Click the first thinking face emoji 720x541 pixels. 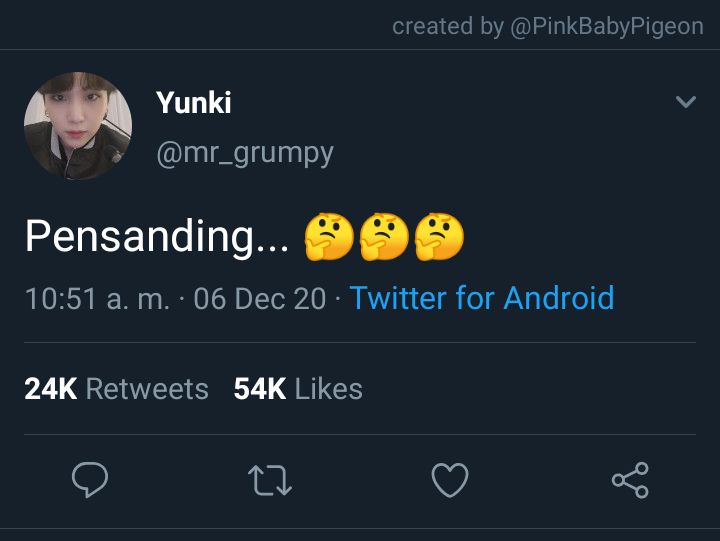pyautogui.click(x=329, y=237)
